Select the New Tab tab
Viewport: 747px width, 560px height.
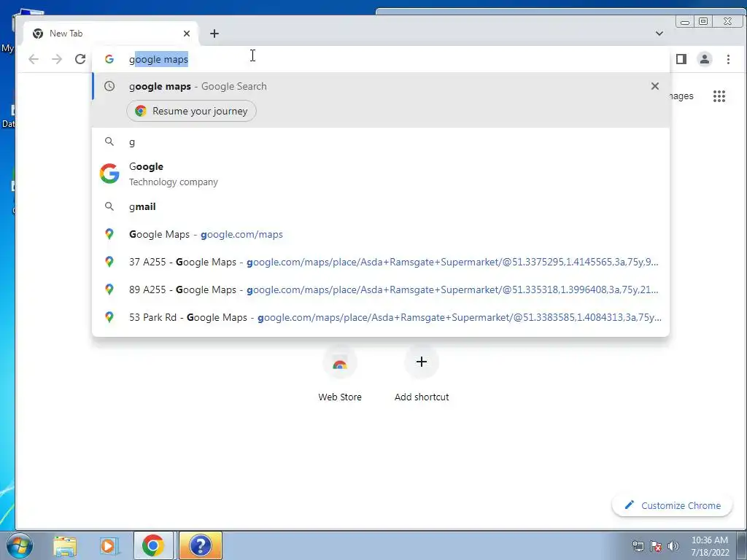click(x=111, y=34)
